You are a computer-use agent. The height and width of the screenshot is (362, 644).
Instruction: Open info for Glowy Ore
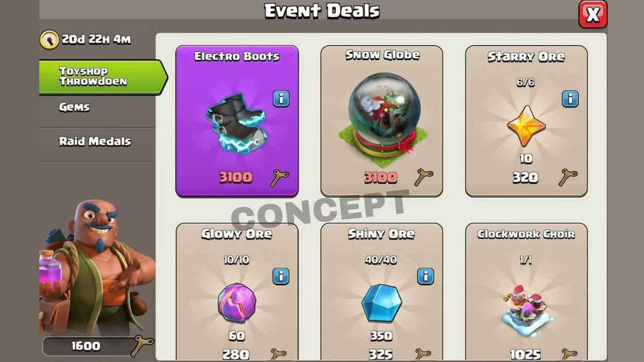tap(281, 276)
